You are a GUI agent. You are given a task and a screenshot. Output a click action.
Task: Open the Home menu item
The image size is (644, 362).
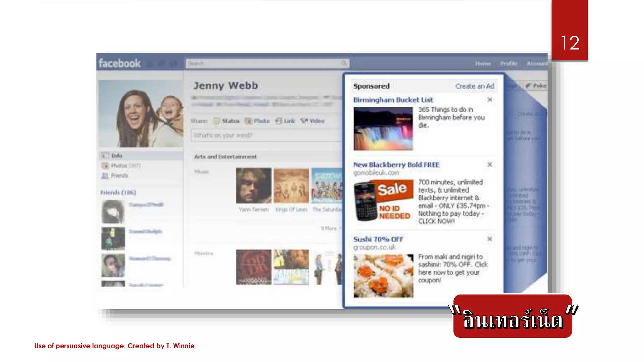pos(483,63)
